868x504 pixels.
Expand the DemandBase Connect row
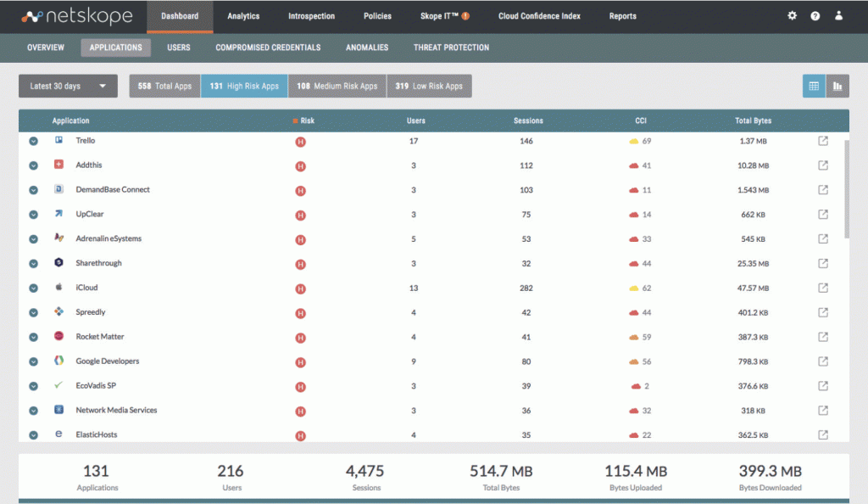33,190
